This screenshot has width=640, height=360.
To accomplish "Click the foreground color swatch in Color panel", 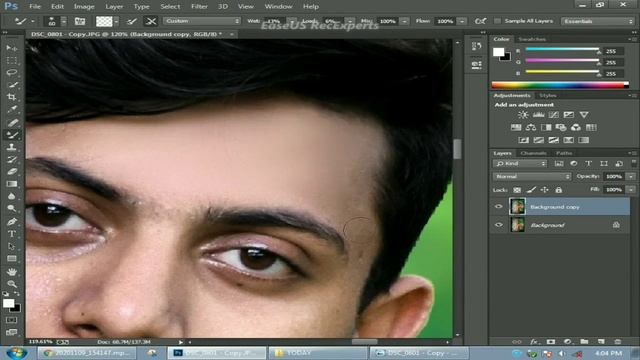I will [x=498, y=52].
